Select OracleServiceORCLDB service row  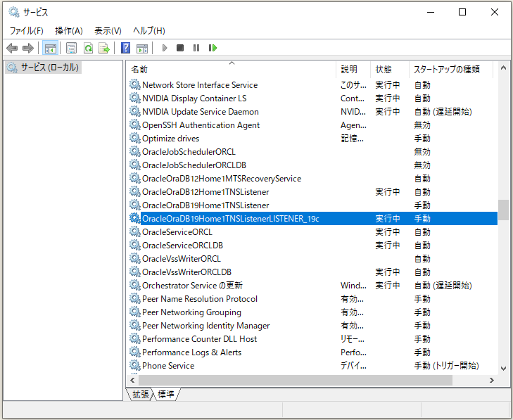click(x=312, y=246)
